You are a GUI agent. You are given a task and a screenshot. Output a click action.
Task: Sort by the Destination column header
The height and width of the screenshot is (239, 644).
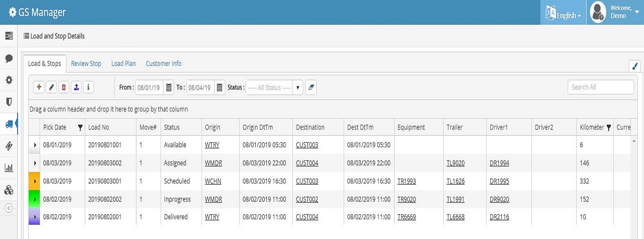point(310,127)
